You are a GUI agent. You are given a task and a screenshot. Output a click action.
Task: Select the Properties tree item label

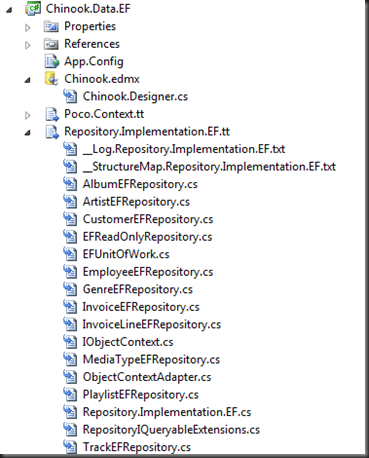tap(90, 26)
